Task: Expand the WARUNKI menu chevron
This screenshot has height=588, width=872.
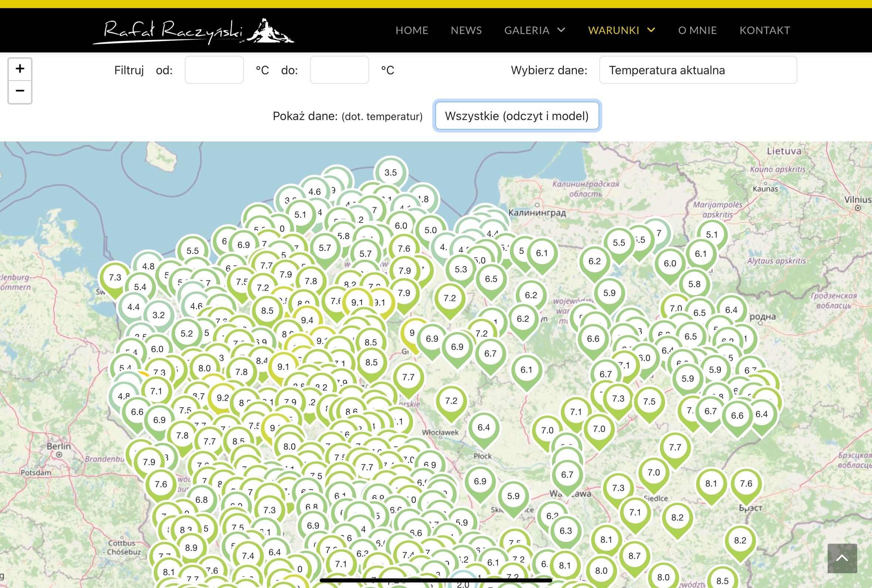Action: click(x=651, y=30)
